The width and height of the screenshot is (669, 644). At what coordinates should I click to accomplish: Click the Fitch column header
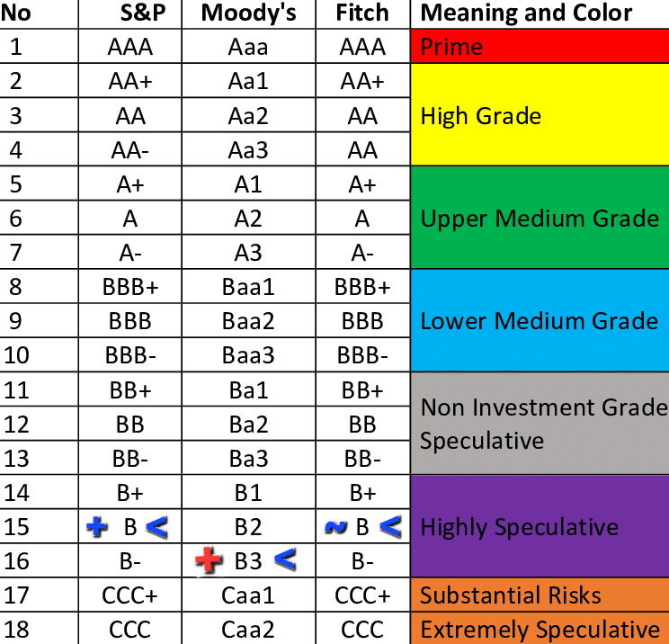361,13
